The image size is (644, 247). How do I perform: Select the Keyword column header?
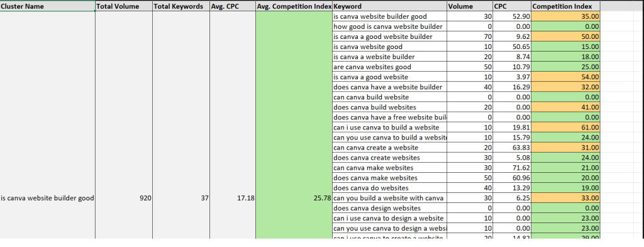click(x=389, y=6)
